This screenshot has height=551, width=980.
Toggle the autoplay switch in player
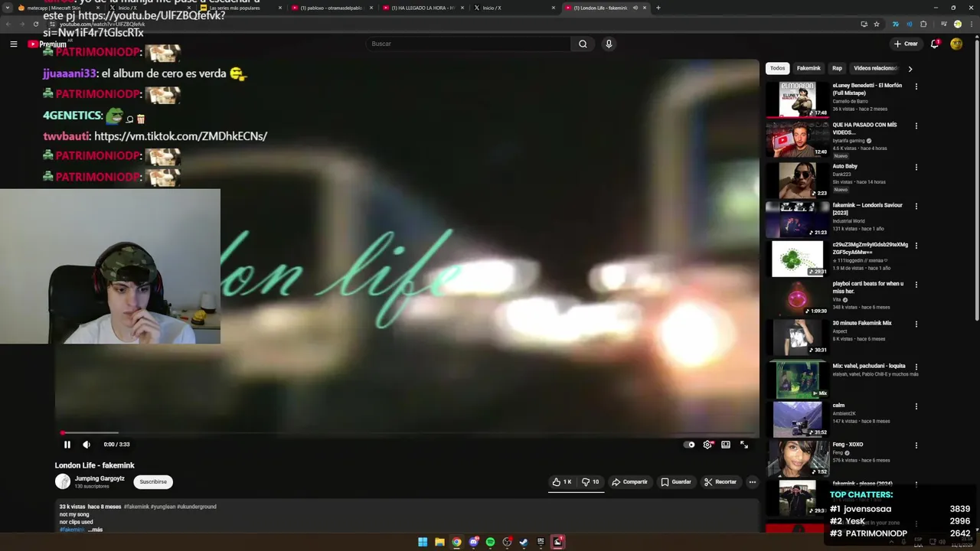coord(690,445)
